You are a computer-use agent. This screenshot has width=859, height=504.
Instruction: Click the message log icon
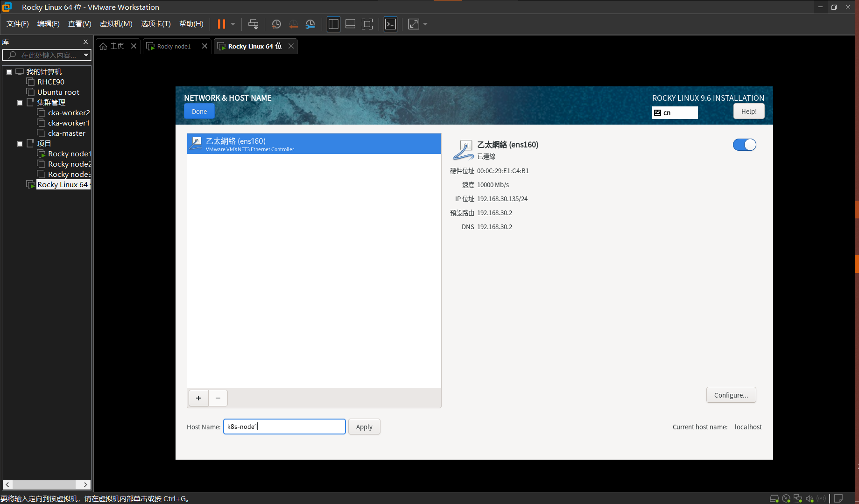click(838, 498)
